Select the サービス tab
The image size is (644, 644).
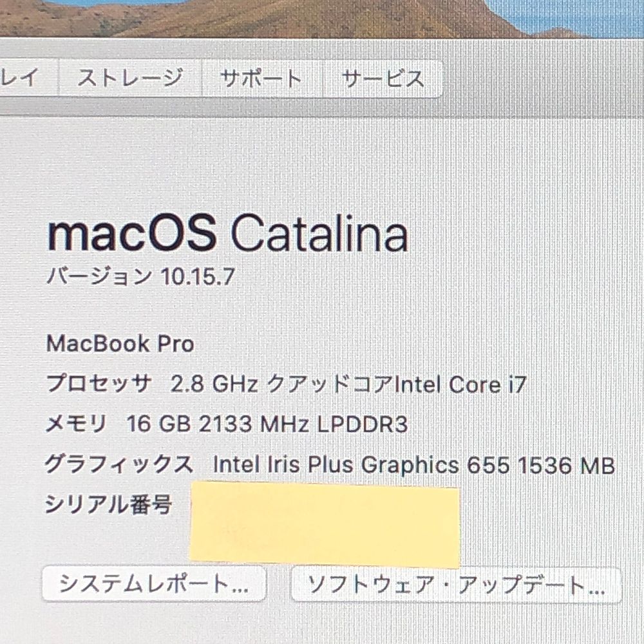pos(383,79)
